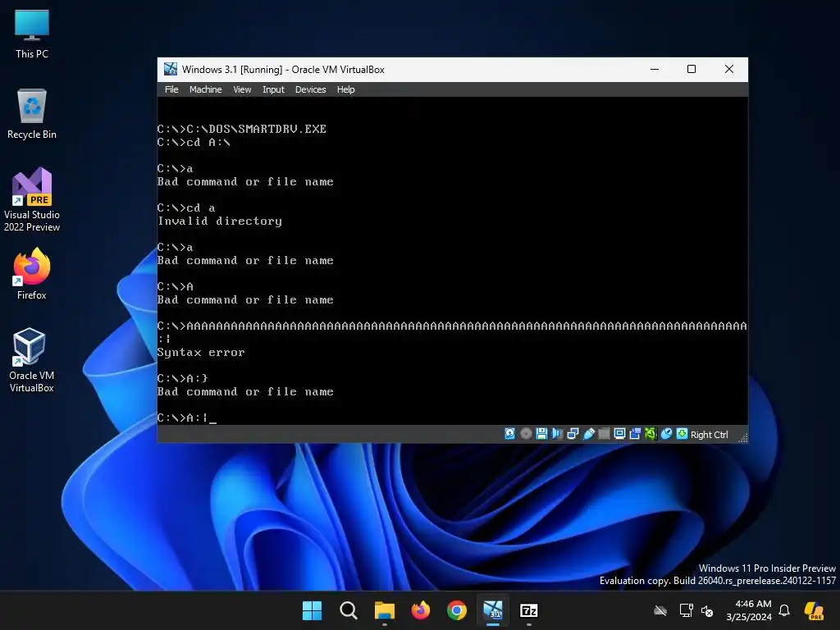Open taskbar Search
The image size is (840, 630).
pyautogui.click(x=348, y=610)
